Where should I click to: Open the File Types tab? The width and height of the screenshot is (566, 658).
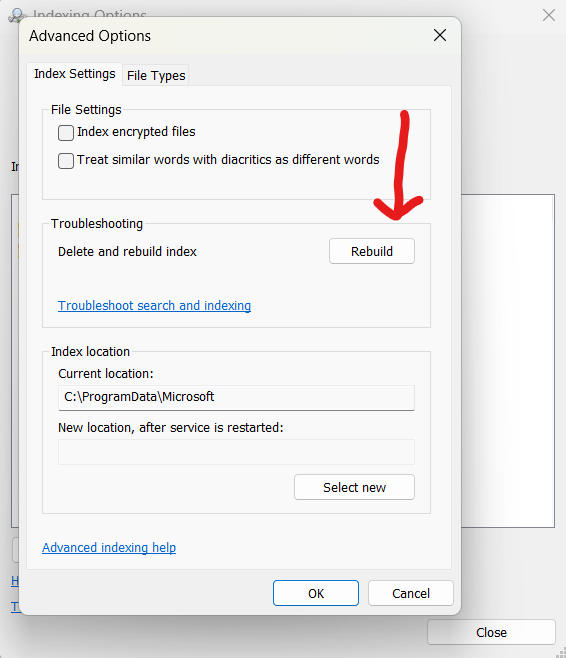pyautogui.click(x=156, y=76)
